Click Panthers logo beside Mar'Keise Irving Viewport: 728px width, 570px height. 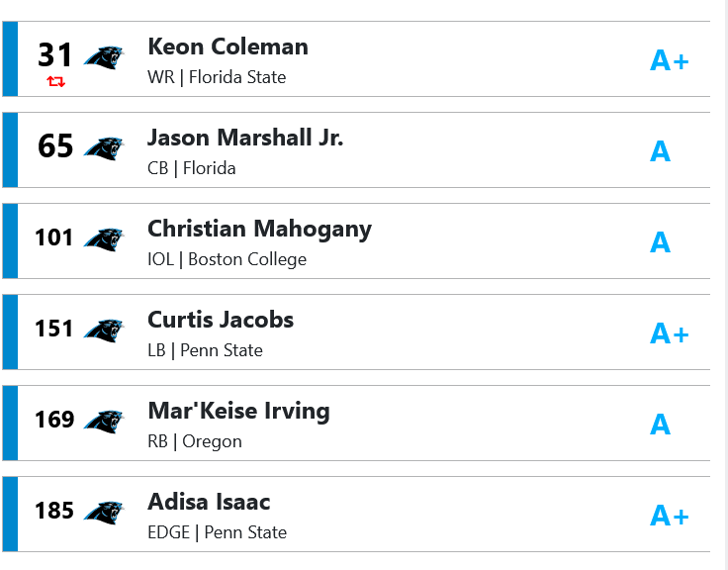tap(104, 422)
